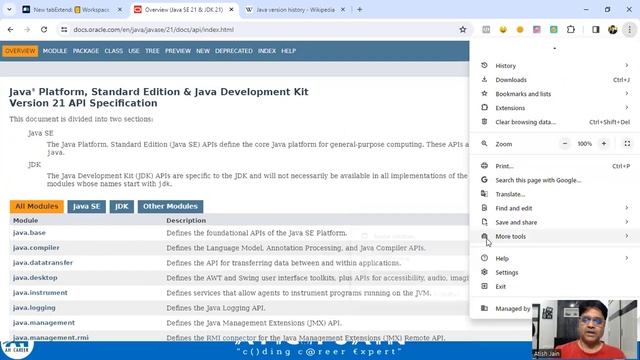The width and height of the screenshot is (640, 360).
Task: Open the tab search dropdown arrow
Action: click(x=9, y=9)
